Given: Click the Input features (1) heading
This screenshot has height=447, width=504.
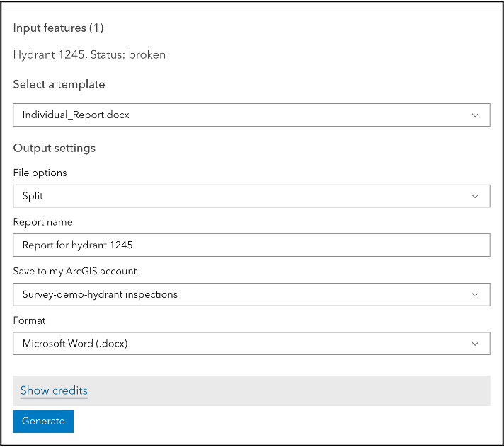Looking at the screenshot, I should click(58, 28).
